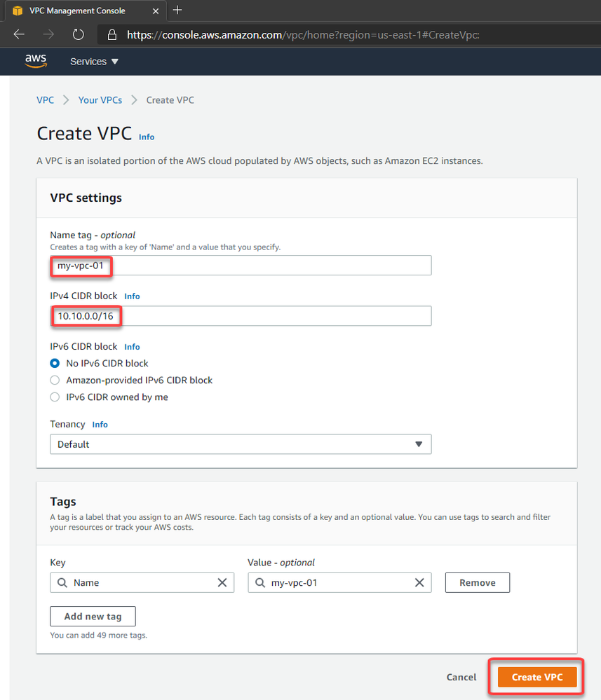This screenshot has width=601, height=700.
Task: Go back with the browser back arrow
Action: coord(19,34)
